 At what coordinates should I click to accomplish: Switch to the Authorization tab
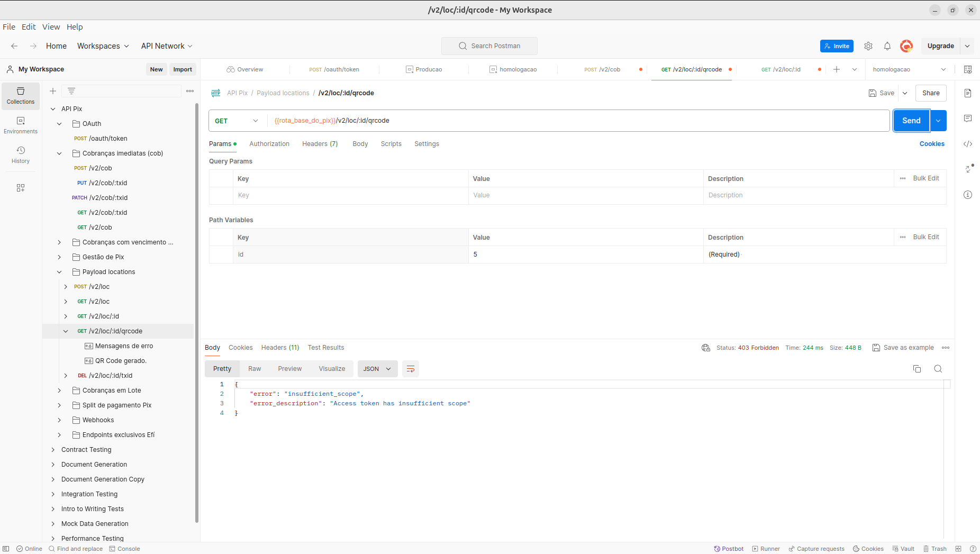(269, 144)
